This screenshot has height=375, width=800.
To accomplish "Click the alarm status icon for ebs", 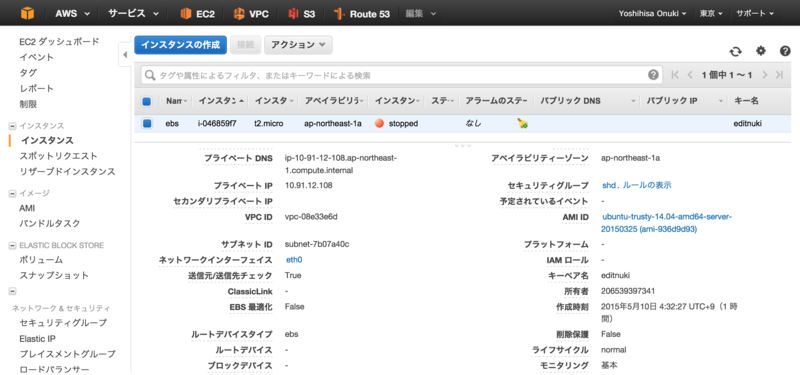I will [x=522, y=123].
